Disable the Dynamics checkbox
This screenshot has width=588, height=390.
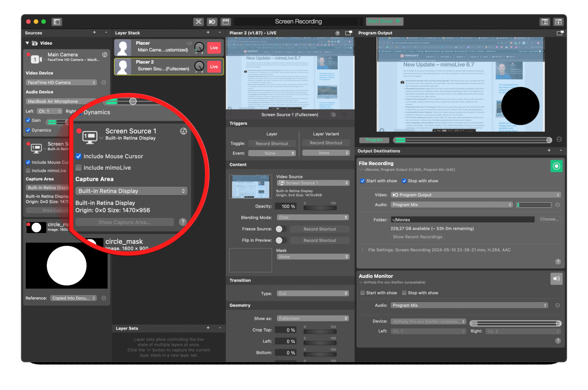(28, 130)
